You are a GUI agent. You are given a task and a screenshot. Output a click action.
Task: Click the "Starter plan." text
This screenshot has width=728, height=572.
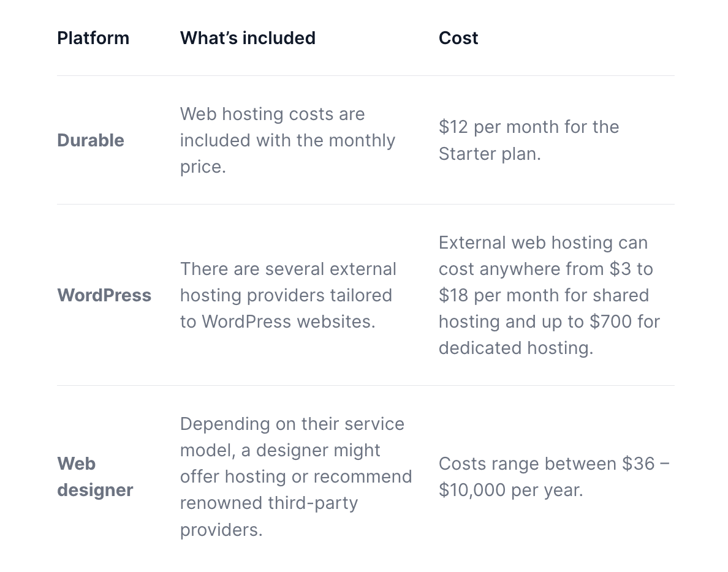(490, 153)
